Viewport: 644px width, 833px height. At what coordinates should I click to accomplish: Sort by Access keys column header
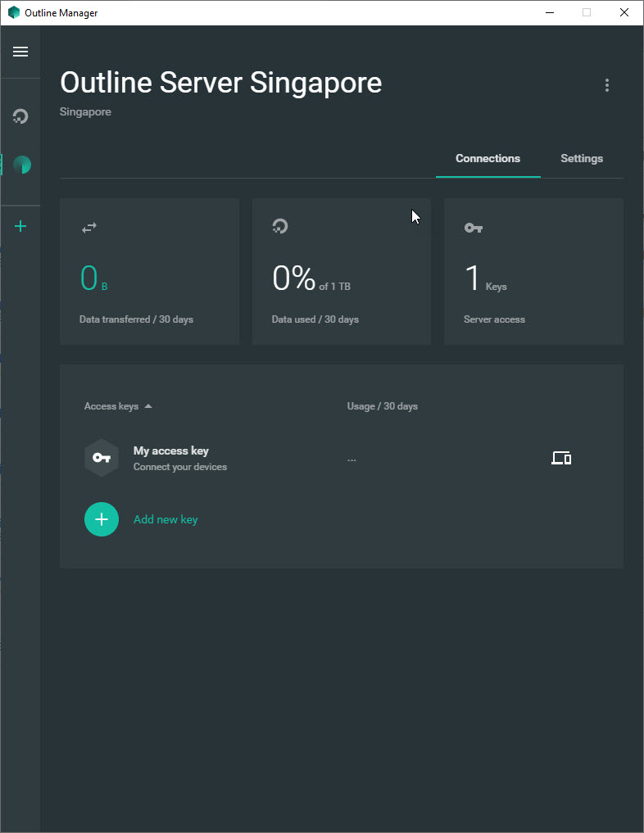pos(111,406)
